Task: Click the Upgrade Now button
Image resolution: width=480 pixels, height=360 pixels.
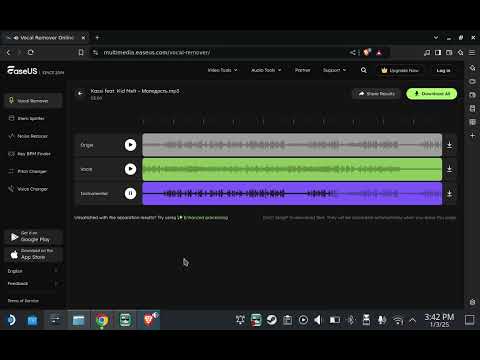Action: click(x=400, y=70)
